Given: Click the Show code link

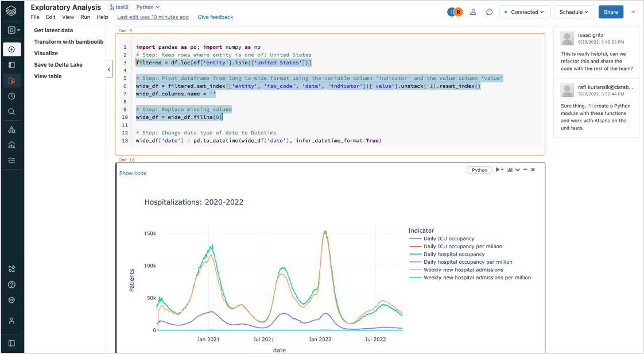Looking at the screenshot, I should 133,173.
